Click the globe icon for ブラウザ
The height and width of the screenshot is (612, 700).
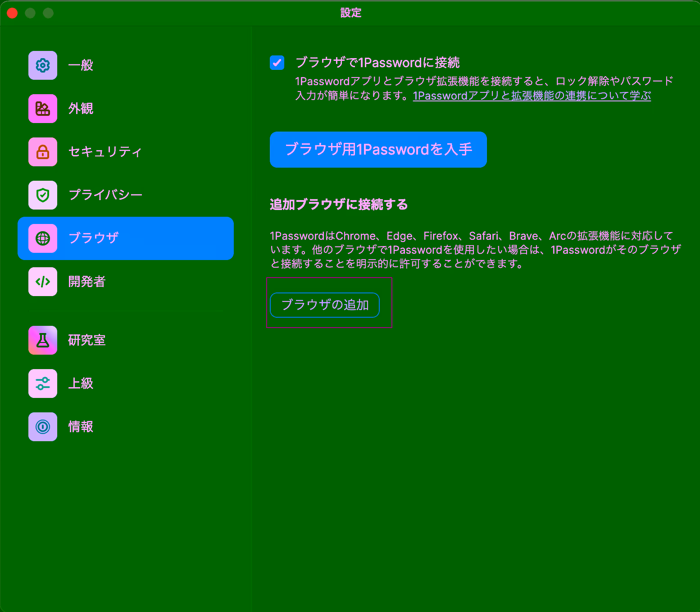coord(43,238)
